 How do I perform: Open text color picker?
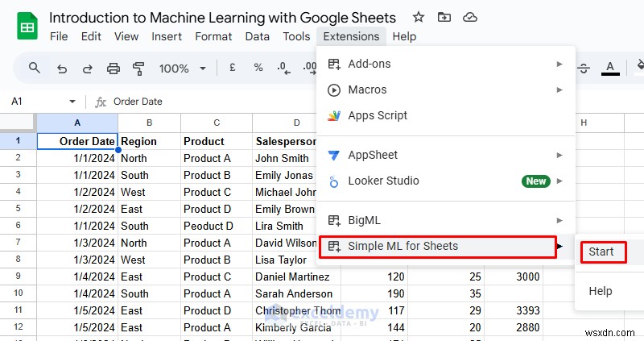(x=610, y=69)
